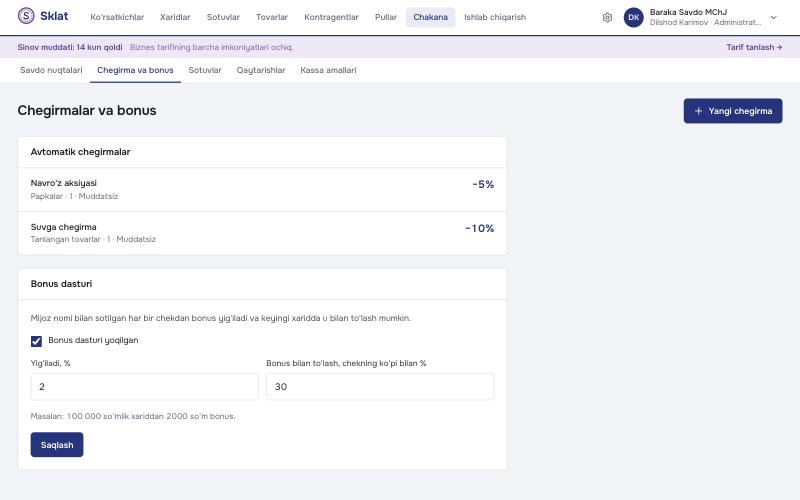
Task: Focus the Yig'iladi % input field
Action: (x=144, y=387)
